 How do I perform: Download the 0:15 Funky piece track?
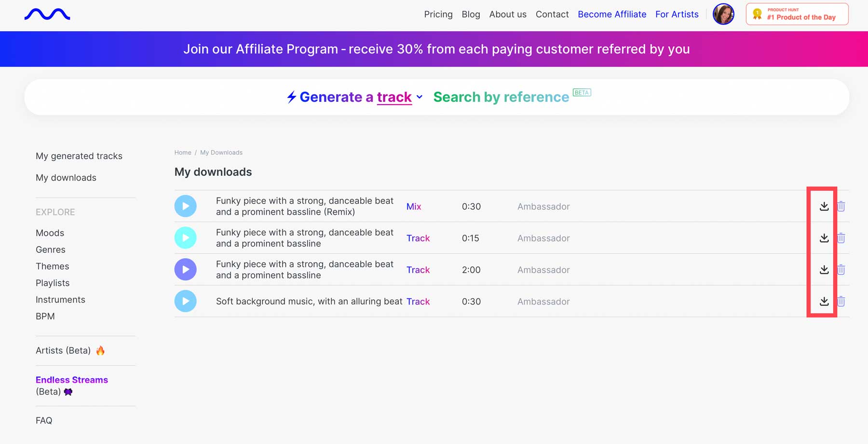point(824,238)
